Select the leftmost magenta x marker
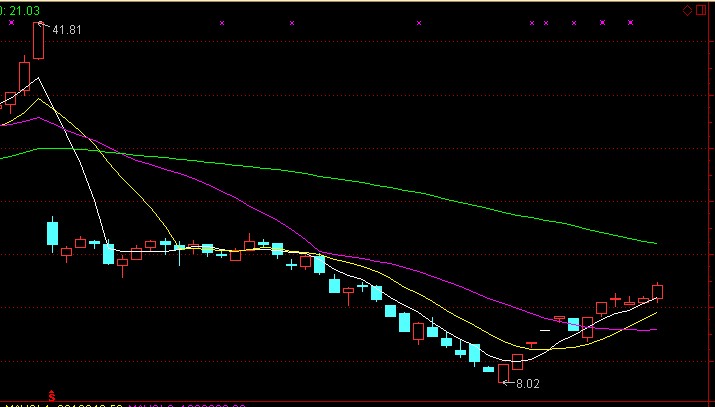The height and width of the screenshot is (407, 715). coord(10,22)
